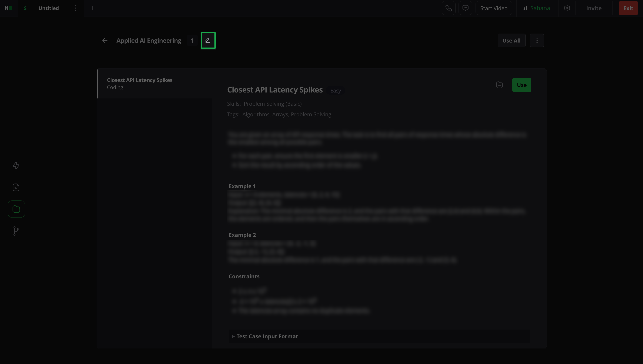Click the red Exit button
Viewport: 643px width, 364px height.
(x=628, y=8)
